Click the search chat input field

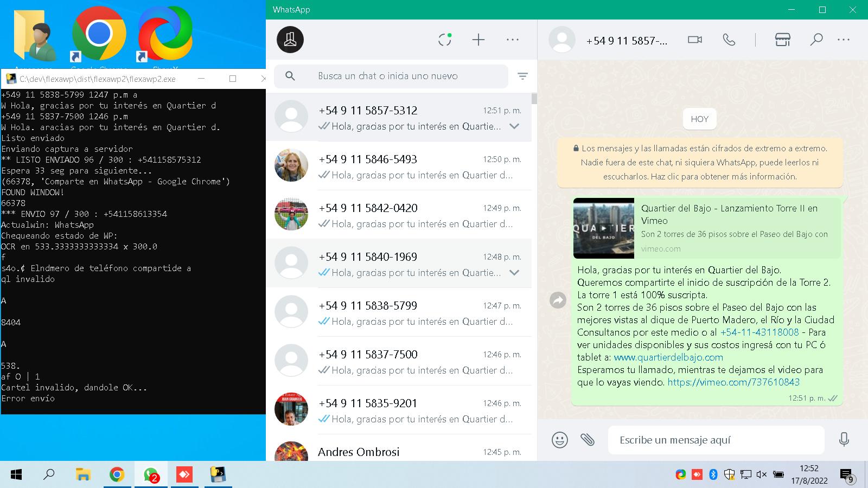coord(391,76)
